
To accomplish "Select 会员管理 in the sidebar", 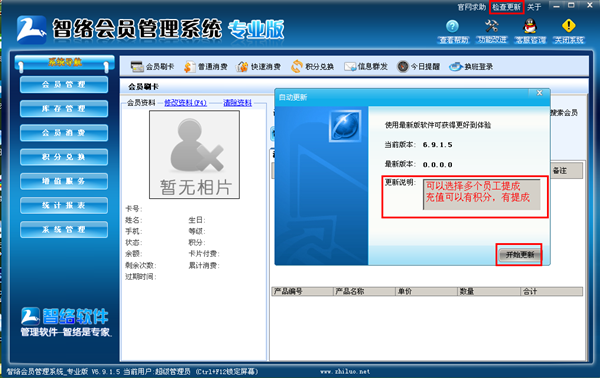I will 64,85.
